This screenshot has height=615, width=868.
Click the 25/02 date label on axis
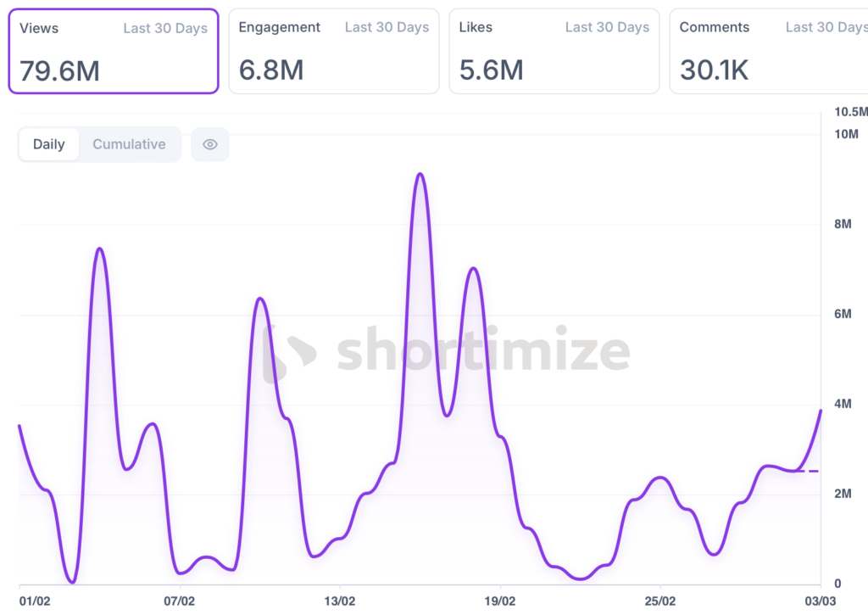(660, 601)
